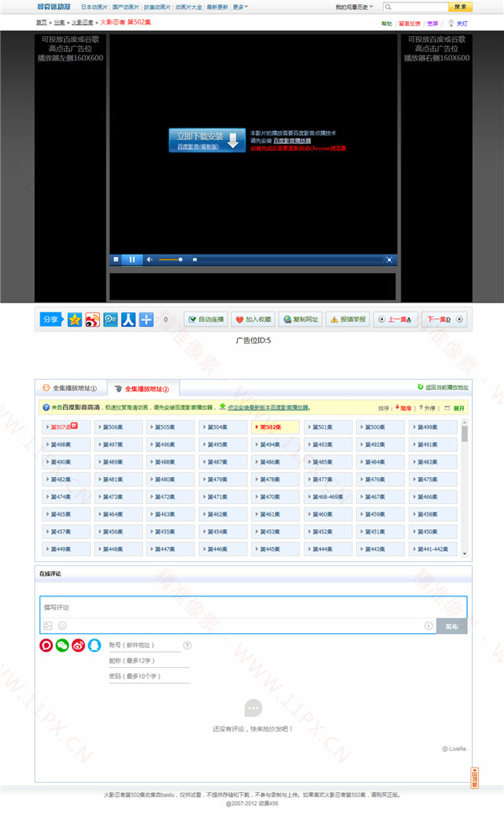
Task: Select episode 第502集 highlighted
Action: coord(276,428)
